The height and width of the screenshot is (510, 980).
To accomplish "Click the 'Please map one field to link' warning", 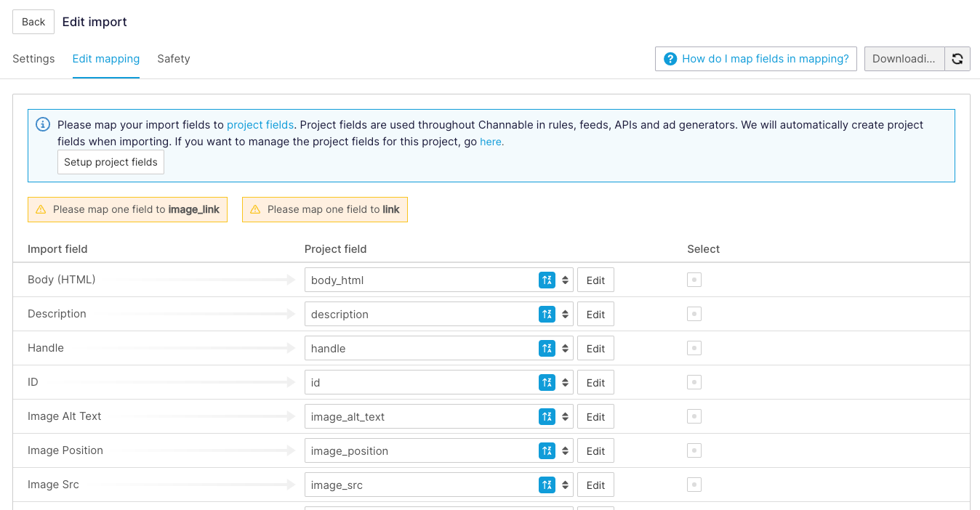I will coord(325,209).
